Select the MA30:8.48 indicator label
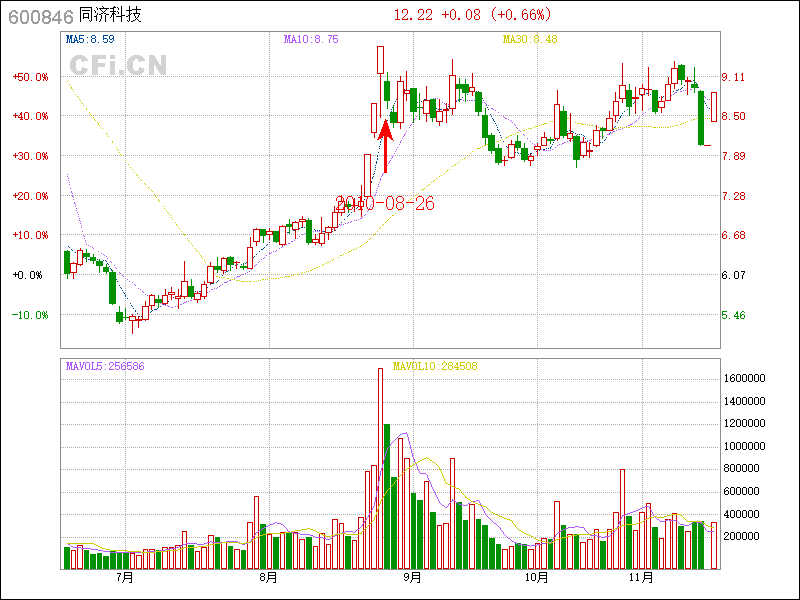 [529, 39]
